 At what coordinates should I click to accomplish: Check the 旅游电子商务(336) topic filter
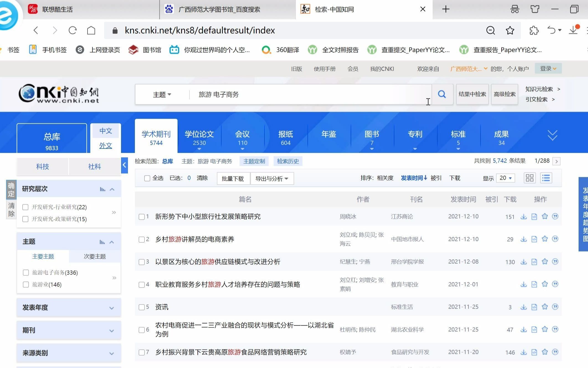(x=26, y=273)
